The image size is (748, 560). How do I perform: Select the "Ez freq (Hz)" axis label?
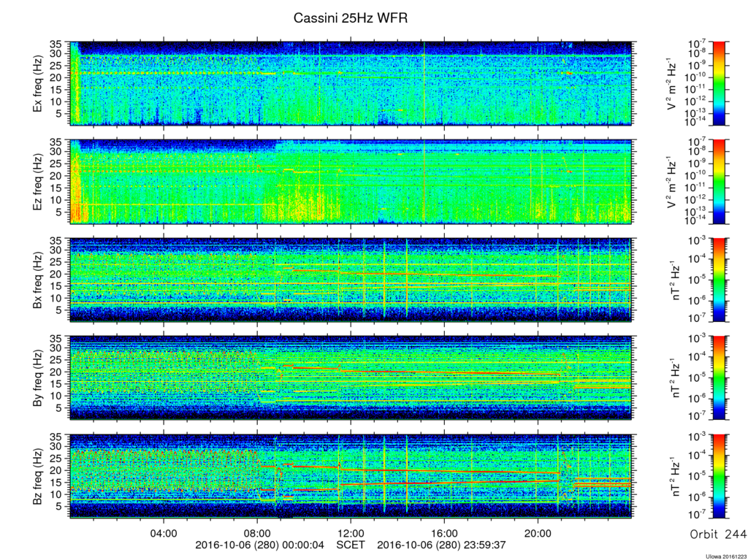(38, 182)
